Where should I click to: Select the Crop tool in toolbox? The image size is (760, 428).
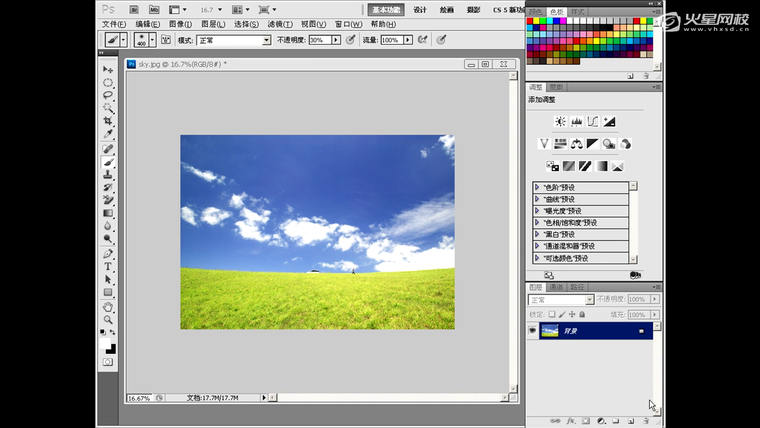point(108,121)
